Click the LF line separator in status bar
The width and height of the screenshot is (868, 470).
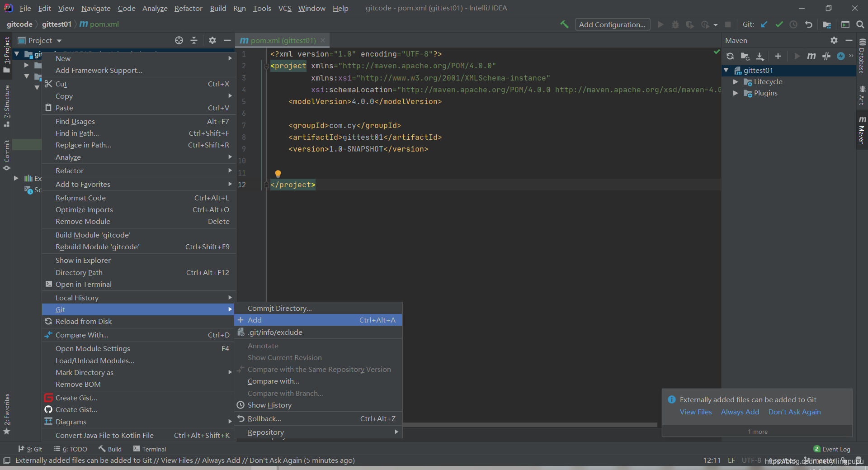(x=731, y=461)
